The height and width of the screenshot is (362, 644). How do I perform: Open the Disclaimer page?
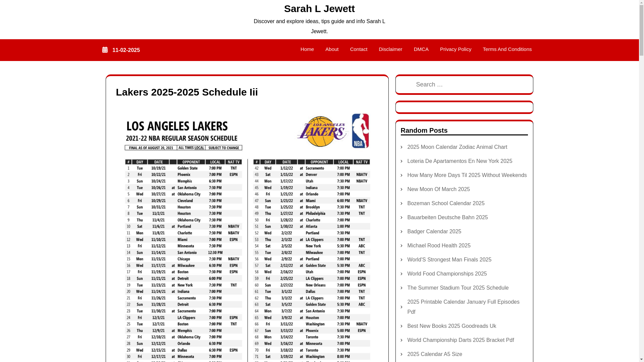(x=390, y=49)
